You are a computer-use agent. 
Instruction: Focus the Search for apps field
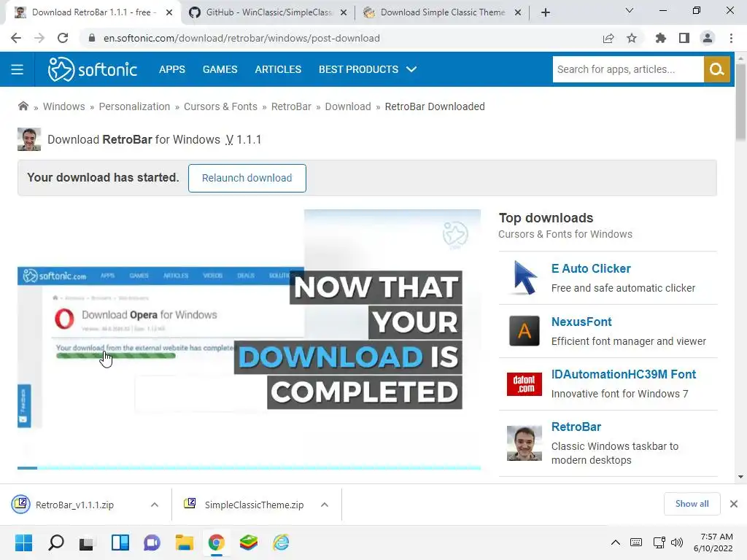click(628, 69)
